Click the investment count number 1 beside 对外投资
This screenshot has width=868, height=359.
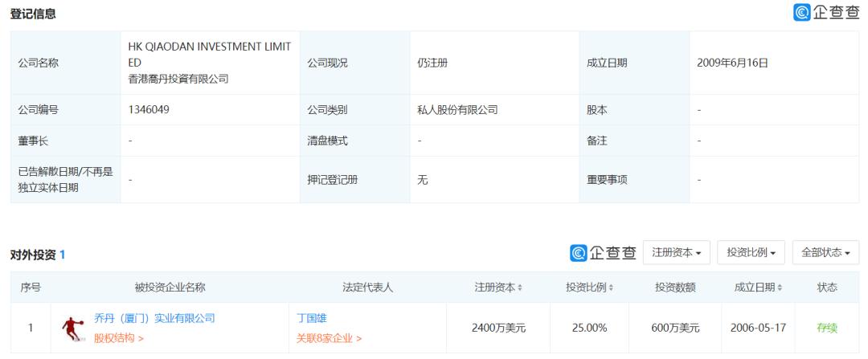[x=63, y=255]
